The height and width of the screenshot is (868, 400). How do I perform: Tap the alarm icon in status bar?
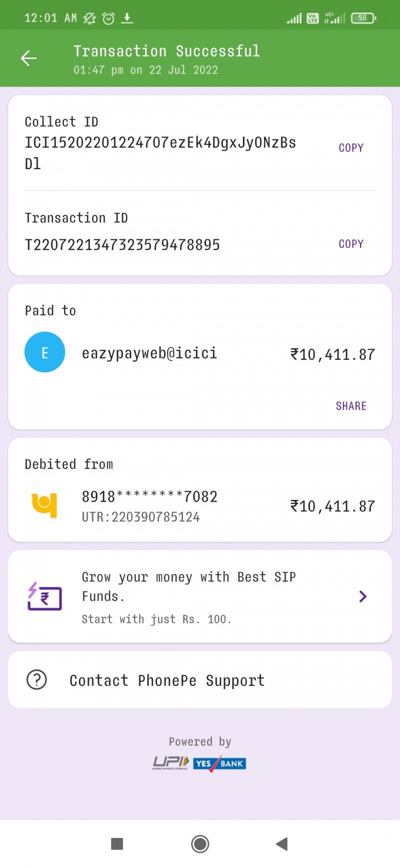pyautogui.click(x=108, y=19)
